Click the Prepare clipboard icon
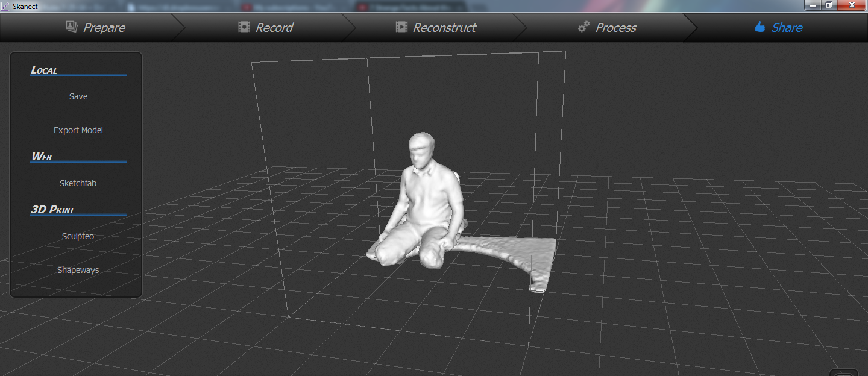The image size is (868, 376). [71, 27]
